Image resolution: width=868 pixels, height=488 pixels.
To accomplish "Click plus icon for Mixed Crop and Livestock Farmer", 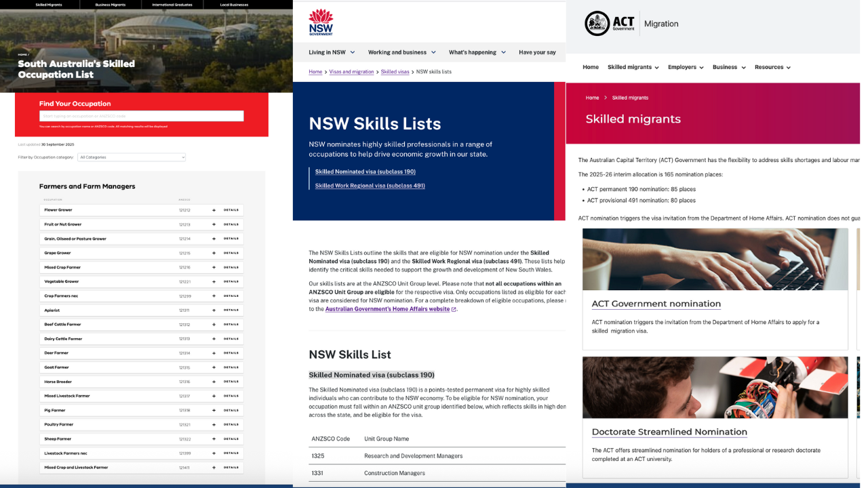I will [x=214, y=467].
